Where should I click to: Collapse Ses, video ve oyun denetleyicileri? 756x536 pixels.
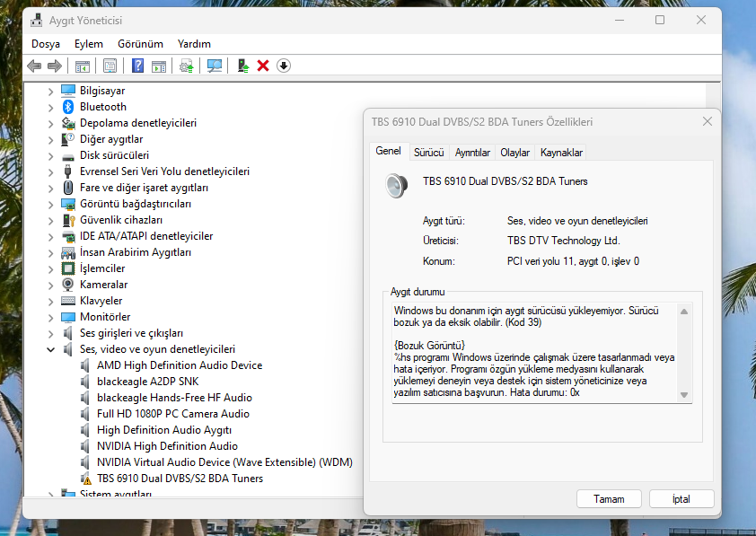51,349
